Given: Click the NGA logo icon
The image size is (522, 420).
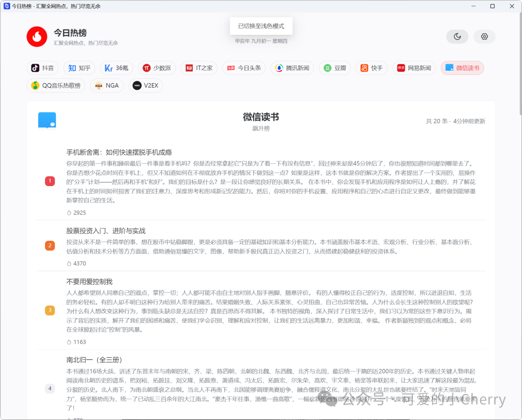Looking at the screenshot, I should click(x=99, y=86).
